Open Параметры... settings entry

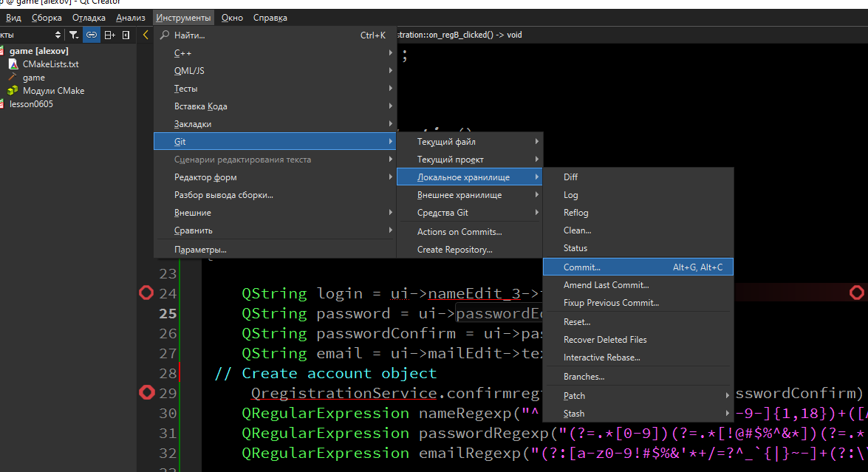[275, 250]
